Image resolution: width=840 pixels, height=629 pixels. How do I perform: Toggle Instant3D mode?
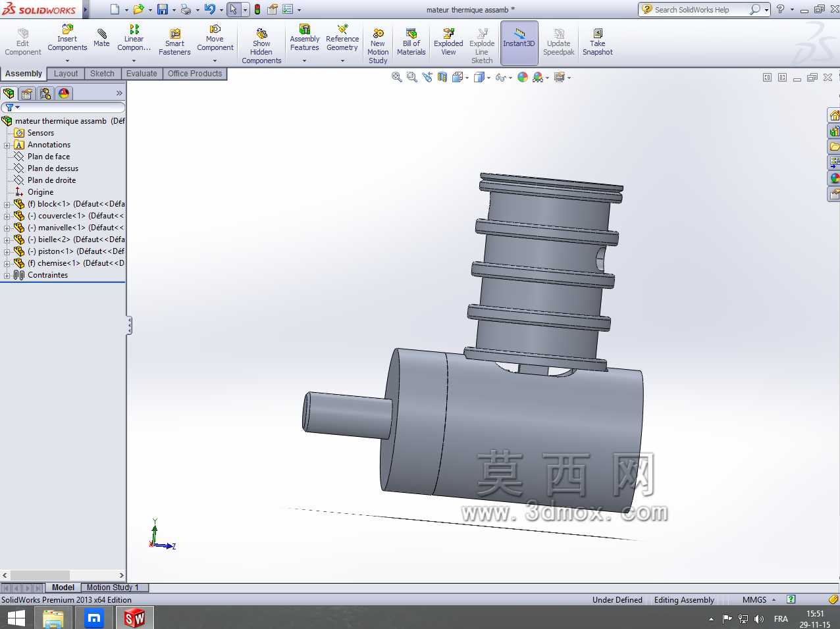click(x=519, y=43)
